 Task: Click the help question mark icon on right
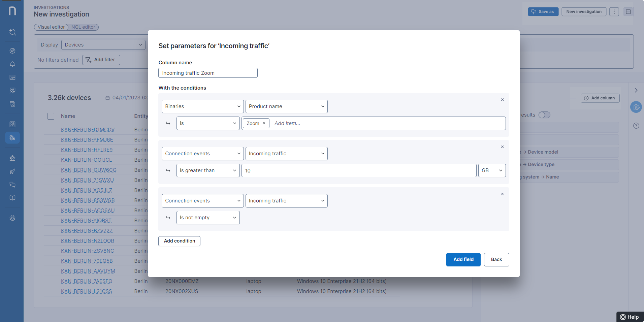tap(636, 126)
